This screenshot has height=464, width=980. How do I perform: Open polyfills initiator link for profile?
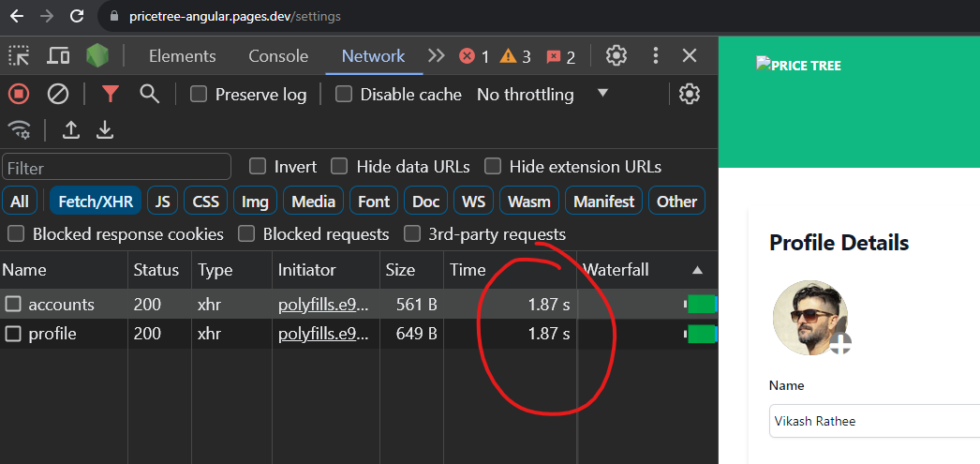click(x=324, y=334)
